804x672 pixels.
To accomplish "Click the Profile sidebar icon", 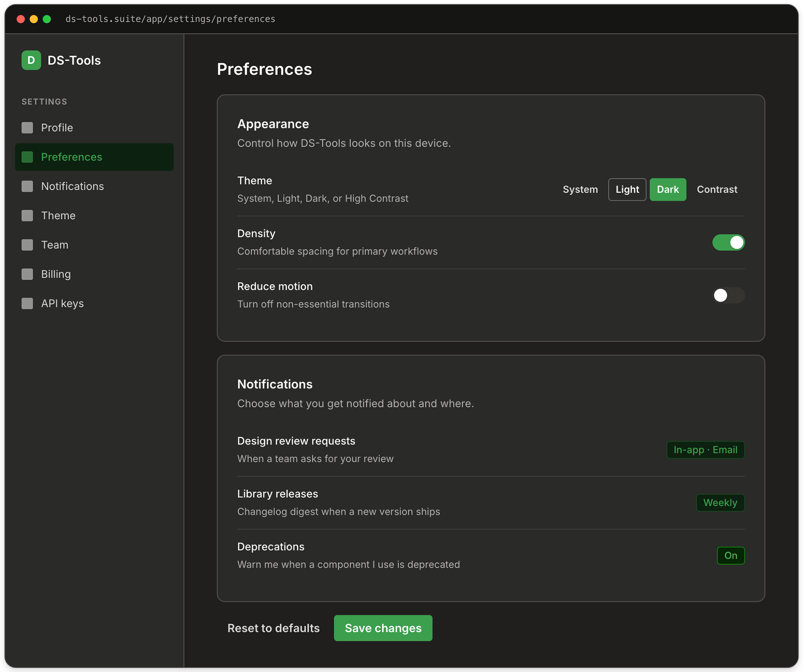I will click(27, 128).
